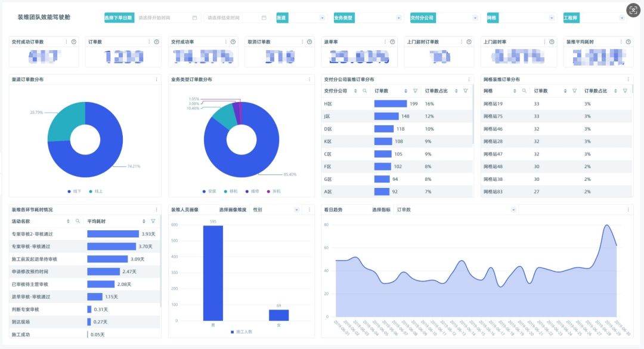The image size is (644, 349).
Task: Select the H区 row in company table
Action: 397,104
